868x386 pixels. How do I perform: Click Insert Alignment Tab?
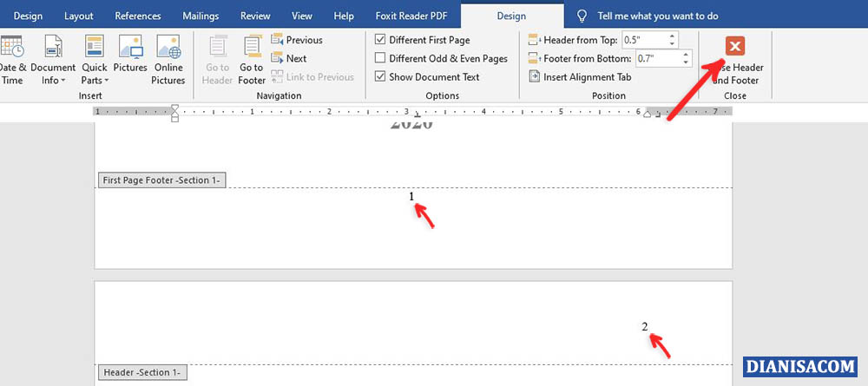click(579, 76)
